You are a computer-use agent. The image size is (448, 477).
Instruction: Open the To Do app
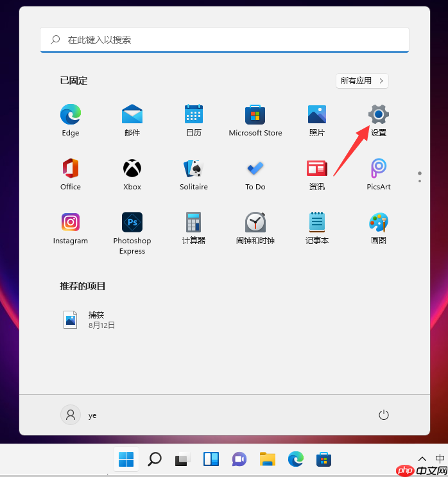pyautogui.click(x=255, y=175)
